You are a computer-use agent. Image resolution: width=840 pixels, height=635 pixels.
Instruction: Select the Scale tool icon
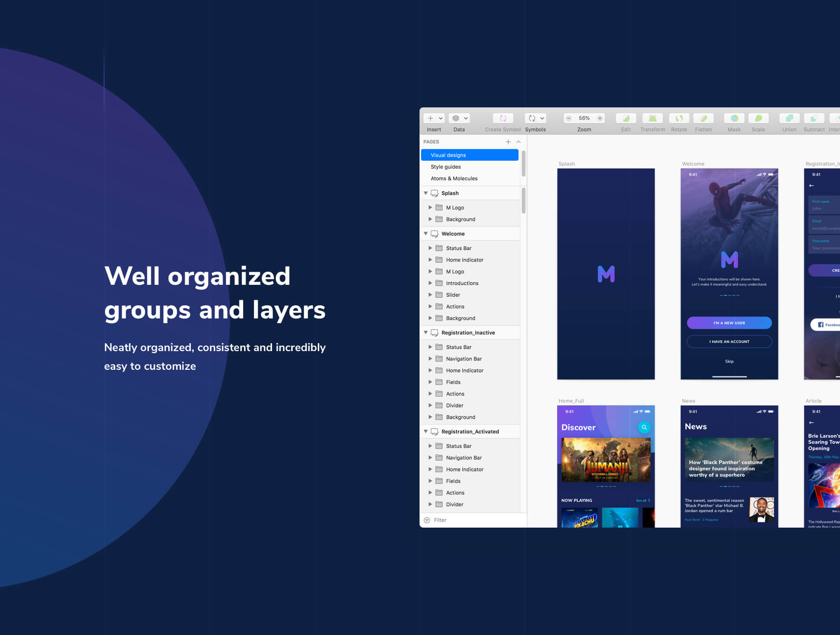point(758,119)
